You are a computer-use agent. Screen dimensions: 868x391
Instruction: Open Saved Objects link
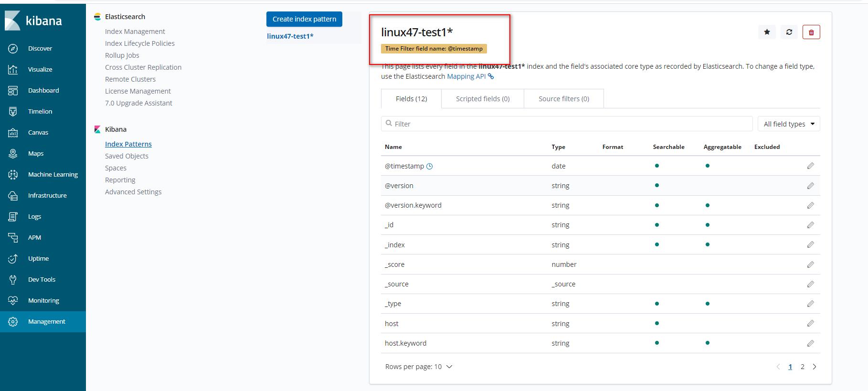pyautogui.click(x=127, y=156)
